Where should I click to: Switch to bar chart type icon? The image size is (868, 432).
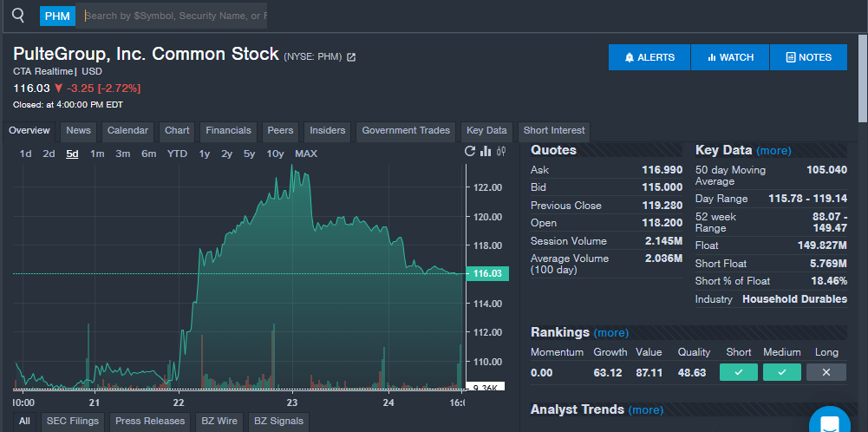pos(486,151)
